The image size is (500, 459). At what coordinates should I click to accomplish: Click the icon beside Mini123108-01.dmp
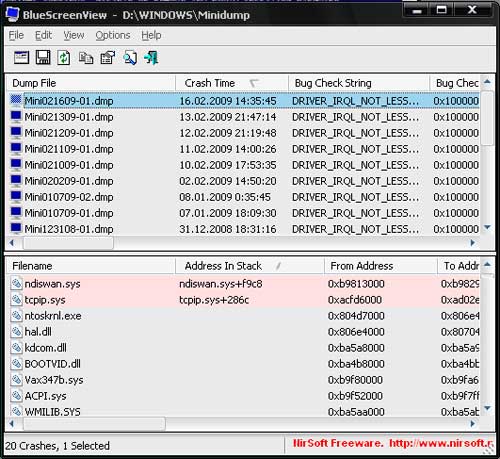pos(16,228)
